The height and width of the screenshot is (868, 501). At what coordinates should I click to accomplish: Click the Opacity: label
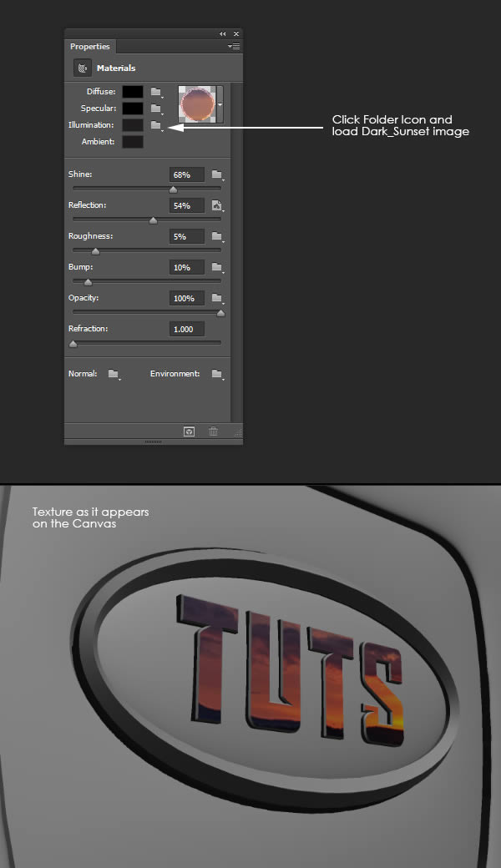point(83,298)
